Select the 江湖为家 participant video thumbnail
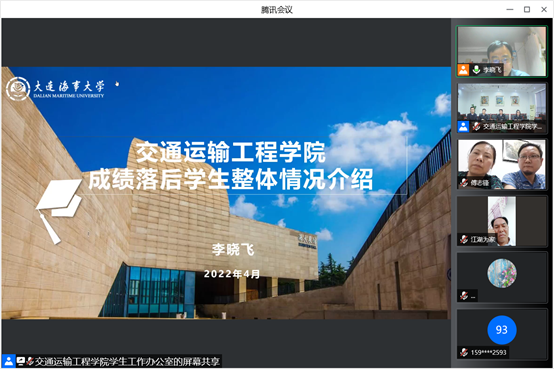This screenshot has height=369, width=554. 502,221
